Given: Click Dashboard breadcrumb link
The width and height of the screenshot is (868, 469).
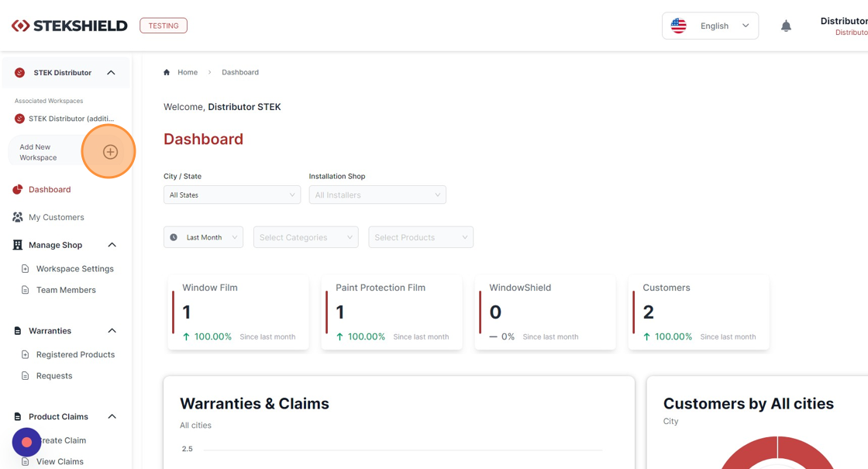Looking at the screenshot, I should pos(240,72).
